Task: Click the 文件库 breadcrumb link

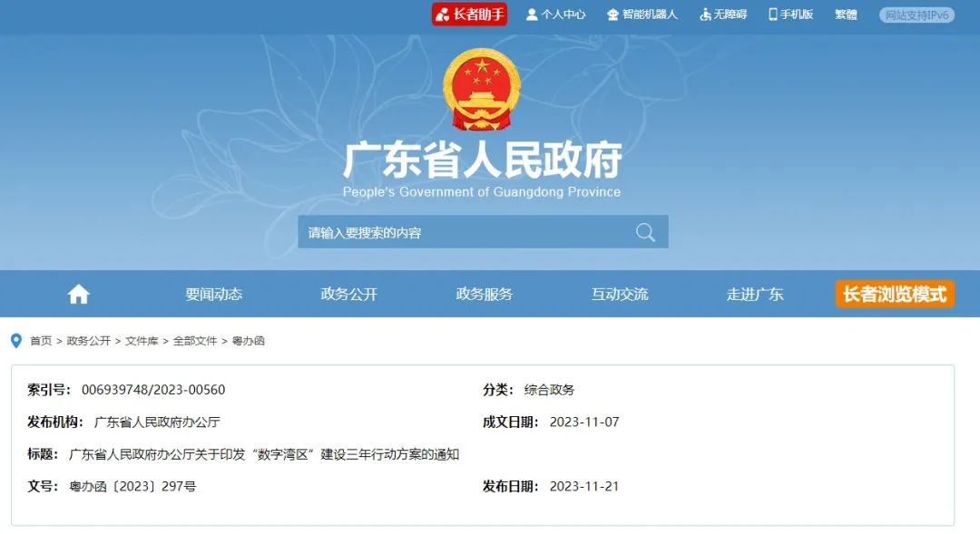Action: click(142, 341)
